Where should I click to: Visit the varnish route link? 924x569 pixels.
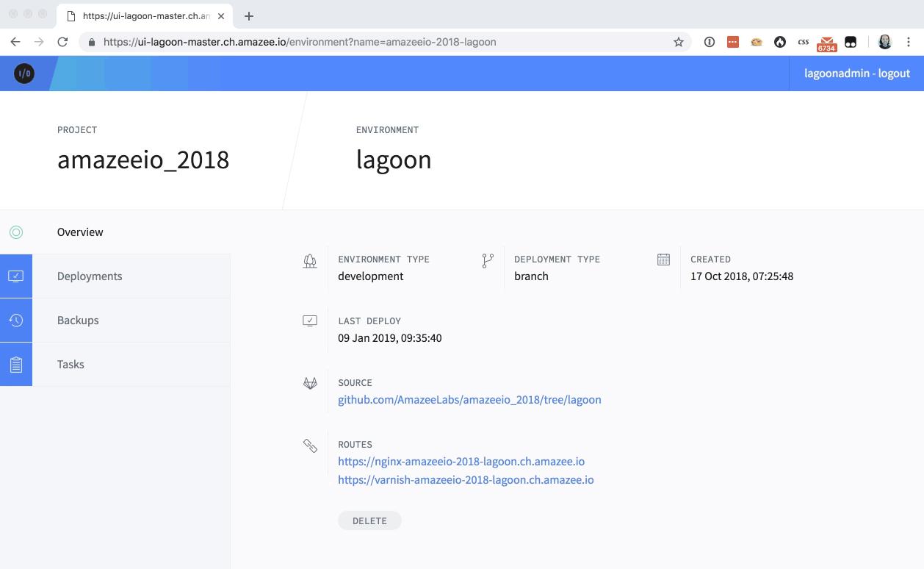[466, 480]
